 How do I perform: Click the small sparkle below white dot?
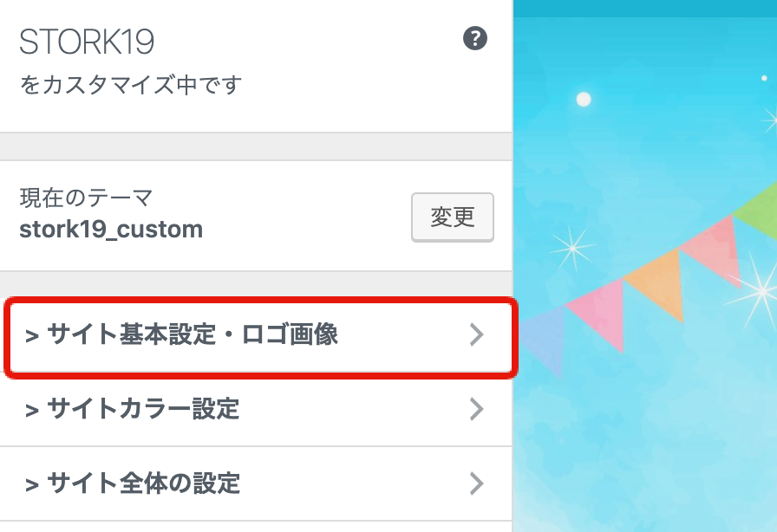tap(571, 248)
